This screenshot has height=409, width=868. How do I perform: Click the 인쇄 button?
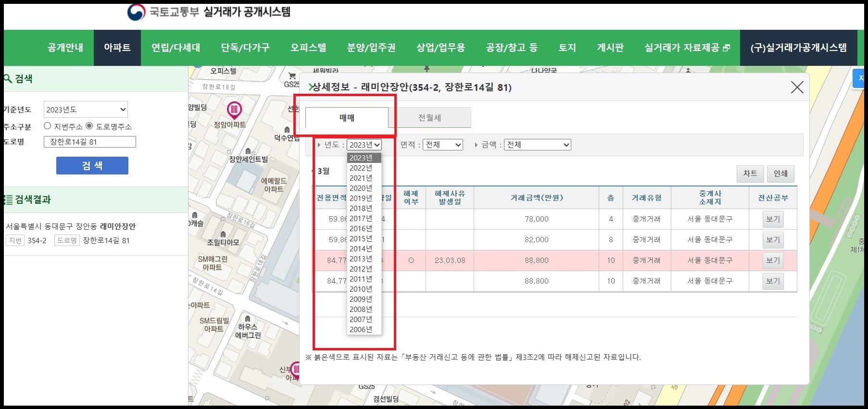(780, 174)
